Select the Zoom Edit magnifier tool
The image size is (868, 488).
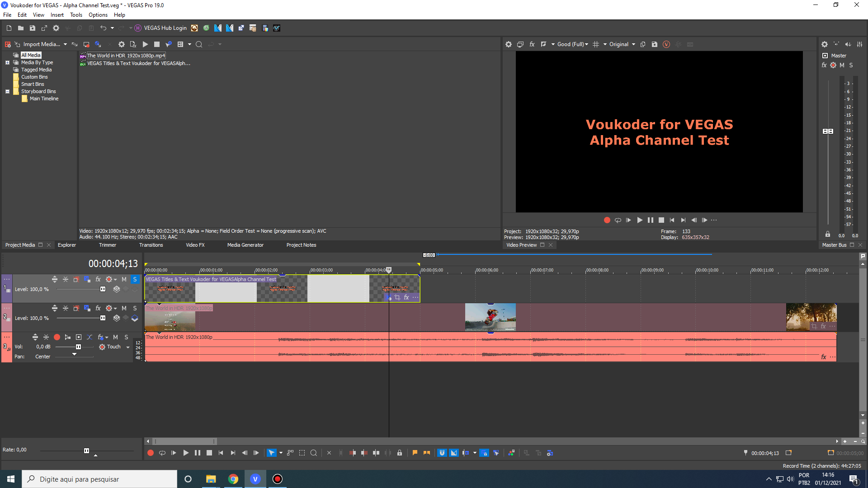tap(314, 453)
